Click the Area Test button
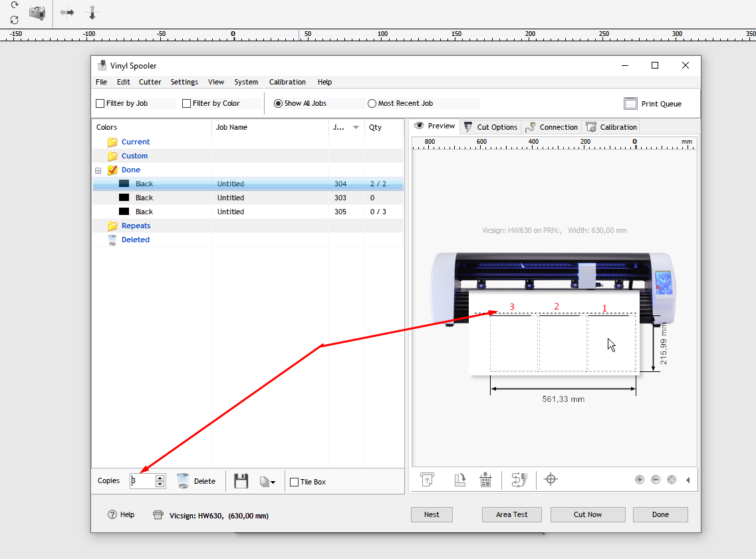 [511, 514]
